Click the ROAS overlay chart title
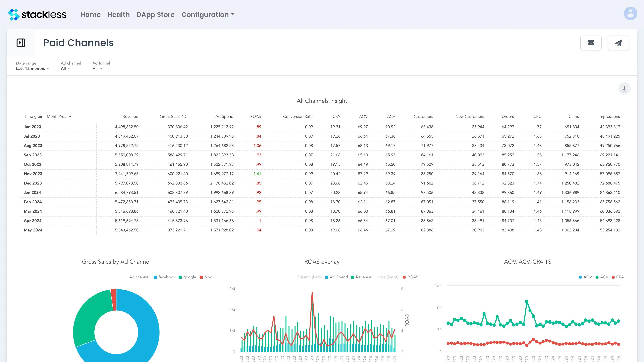Viewport: 644px width, 362px height. point(322,262)
